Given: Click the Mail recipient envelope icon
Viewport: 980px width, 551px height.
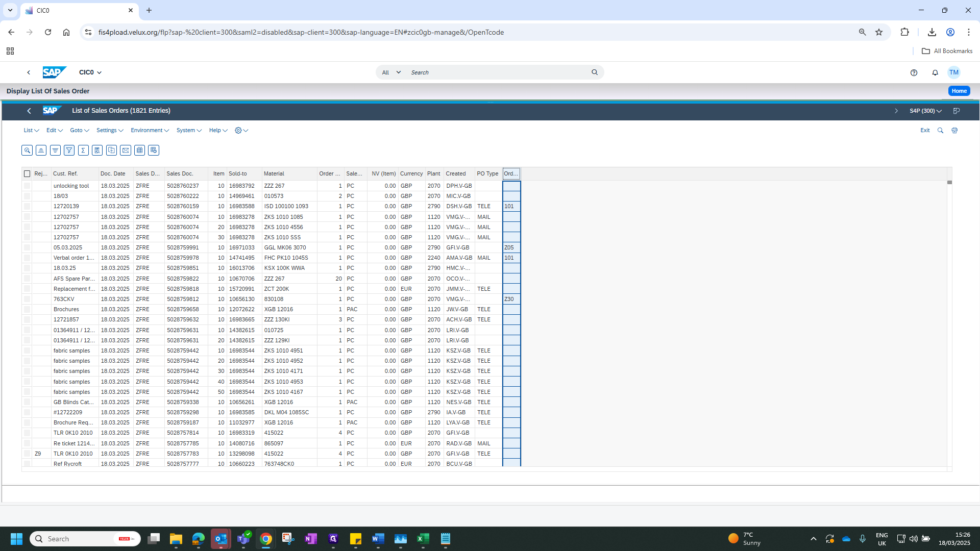Looking at the screenshot, I should point(126,150).
